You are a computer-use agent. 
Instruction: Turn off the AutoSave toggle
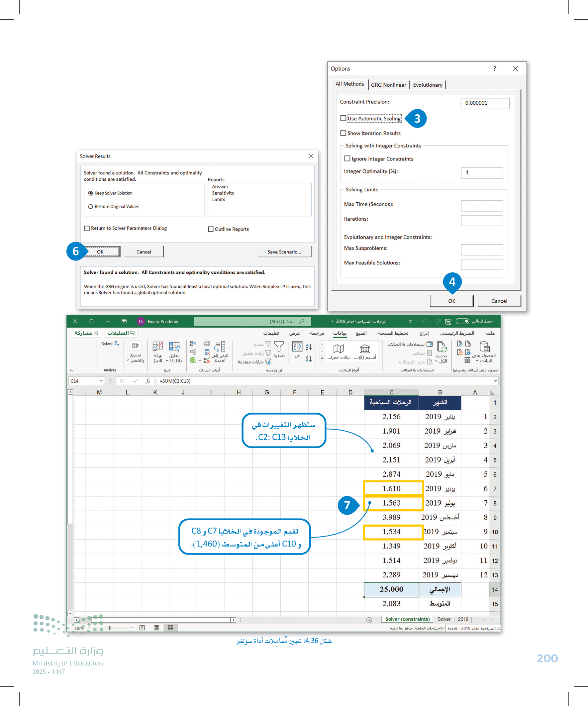click(x=463, y=321)
